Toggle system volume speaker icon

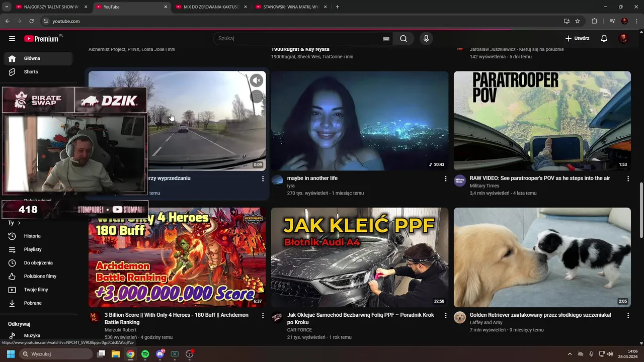[610, 354]
